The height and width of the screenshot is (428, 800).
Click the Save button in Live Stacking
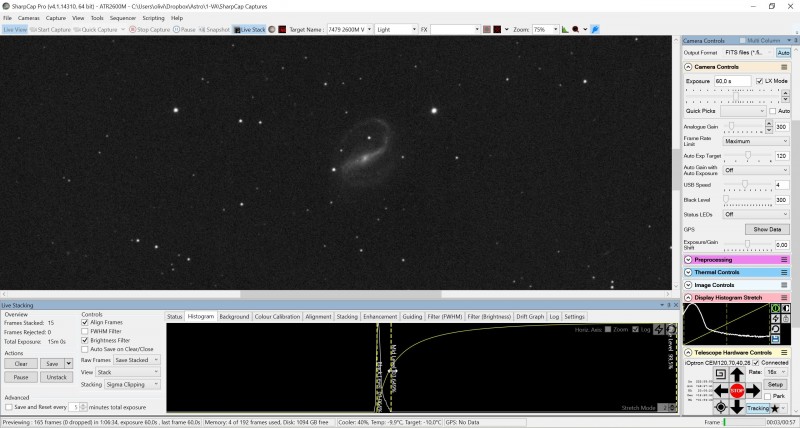[x=52, y=364]
